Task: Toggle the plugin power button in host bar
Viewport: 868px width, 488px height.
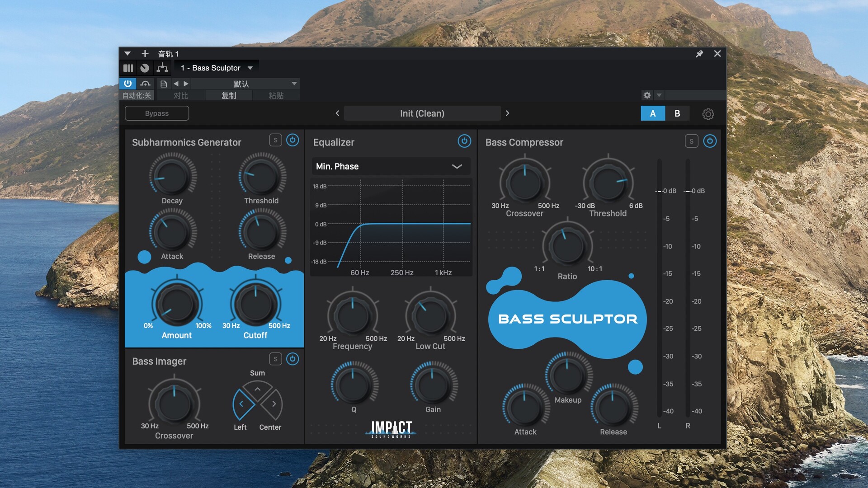Action: pos(128,84)
